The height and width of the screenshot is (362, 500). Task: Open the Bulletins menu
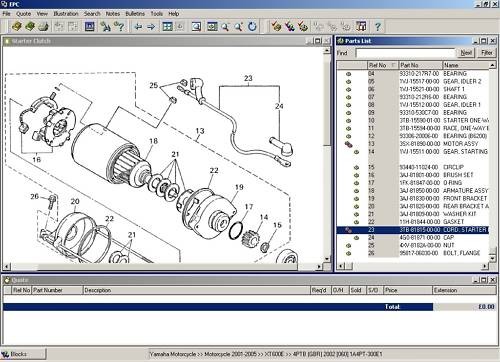pyautogui.click(x=135, y=14)
